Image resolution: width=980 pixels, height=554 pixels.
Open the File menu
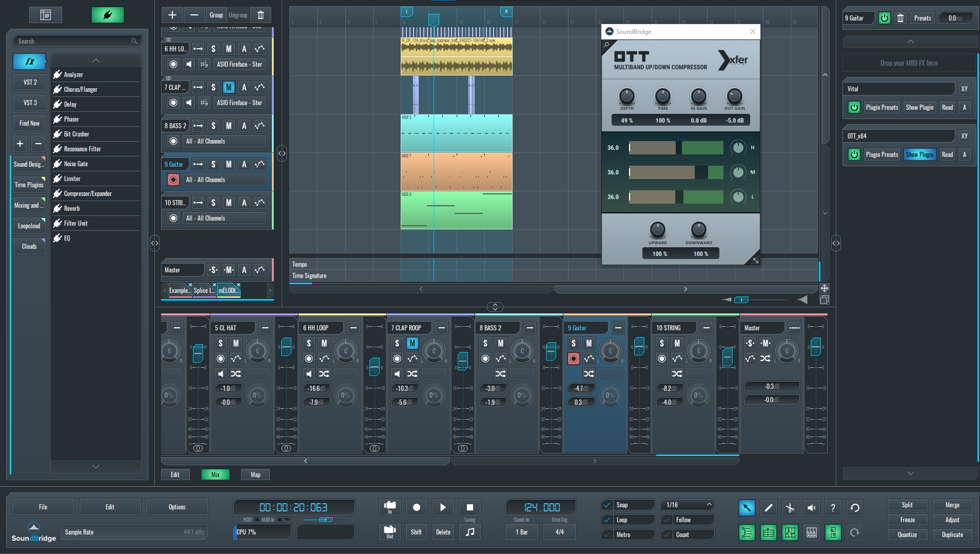pos(43,507)
